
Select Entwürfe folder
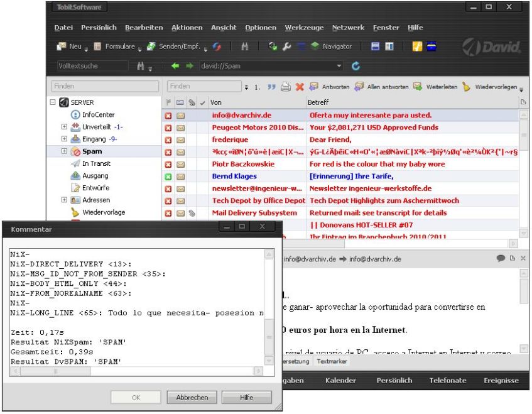[95, 188]
